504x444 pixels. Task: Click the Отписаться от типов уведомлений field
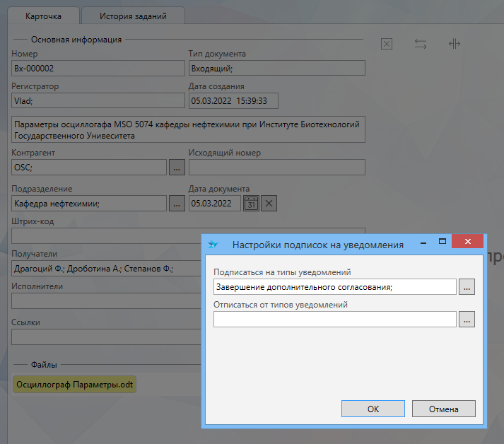pyautogui.click(x=334, y=320)
